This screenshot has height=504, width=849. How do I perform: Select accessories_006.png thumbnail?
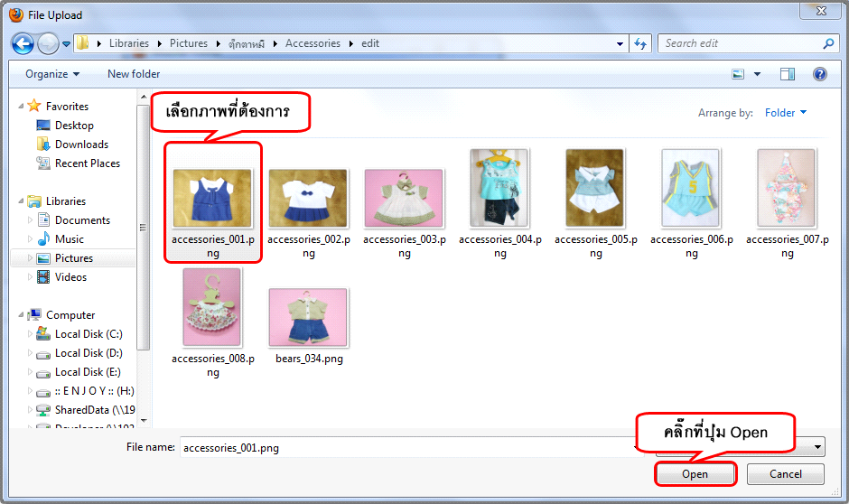[x=691, y=188]
